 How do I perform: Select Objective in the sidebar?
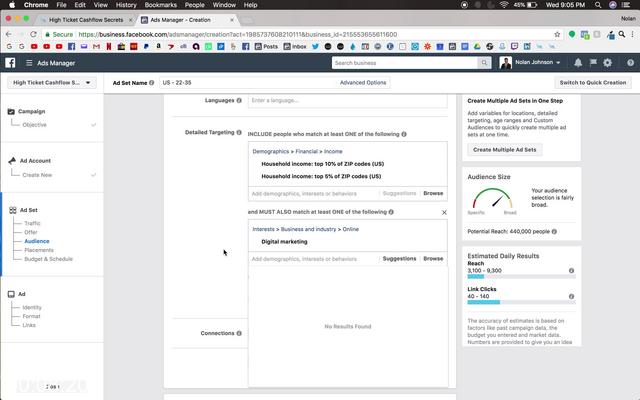point(34,125)
